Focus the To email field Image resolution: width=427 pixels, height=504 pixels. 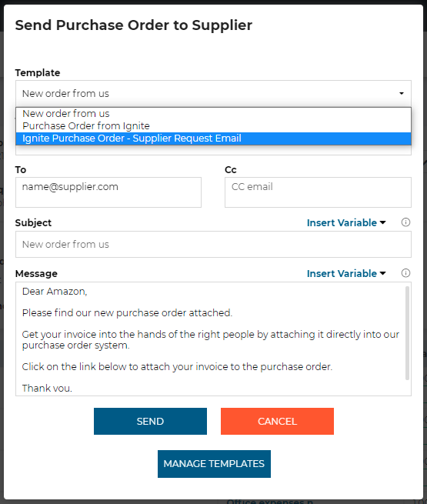click(108, 192)
